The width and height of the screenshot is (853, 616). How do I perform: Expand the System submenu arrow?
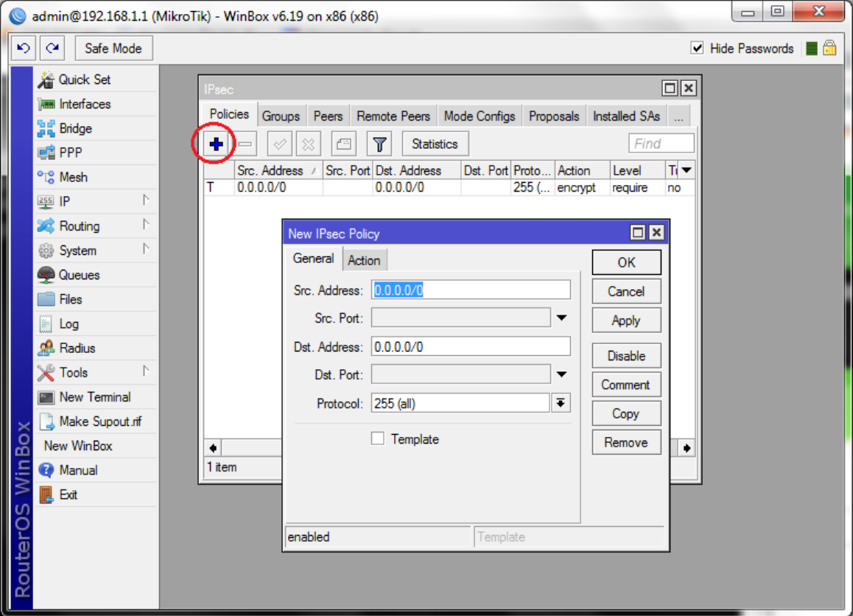[x=146, y=249]
